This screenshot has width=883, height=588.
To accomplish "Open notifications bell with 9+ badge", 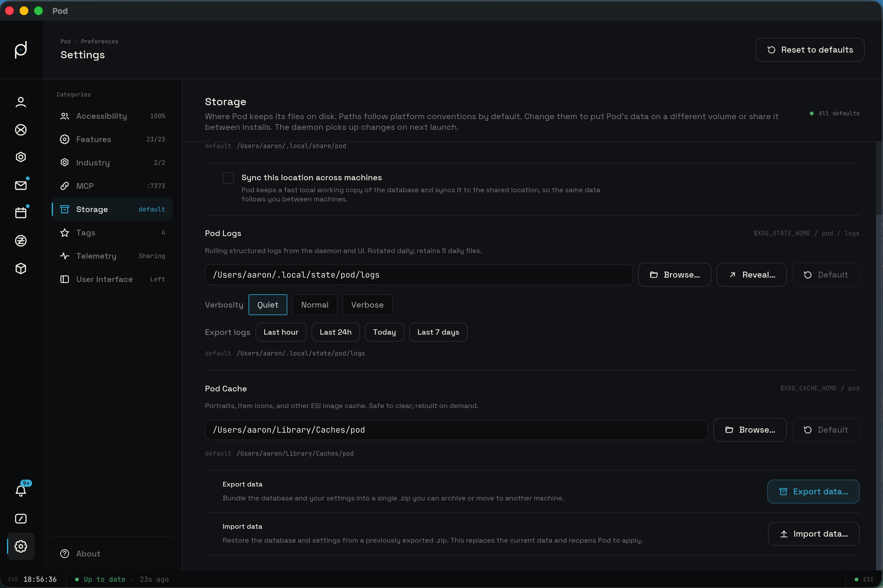I will click(x=20, y=491).
